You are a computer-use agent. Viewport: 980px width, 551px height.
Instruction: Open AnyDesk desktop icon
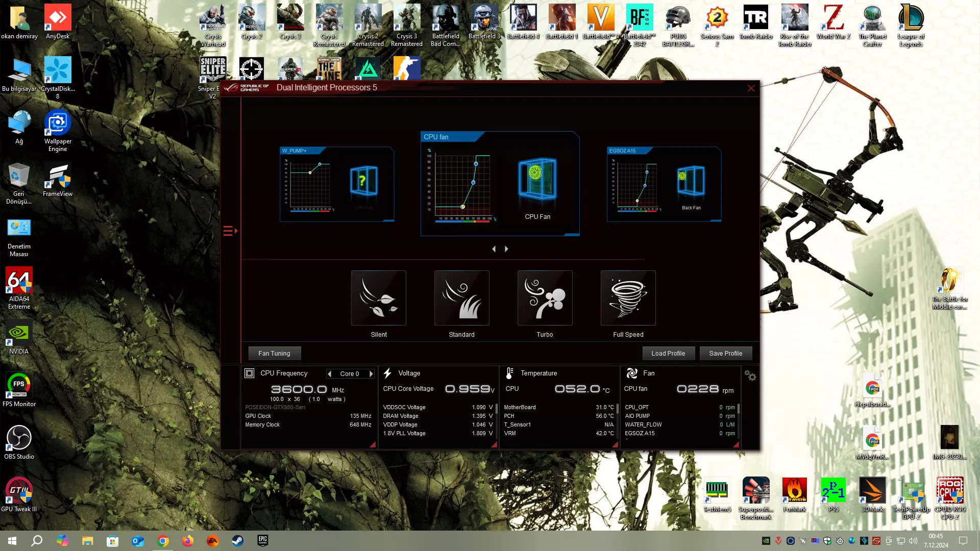[x=58, y=22]
